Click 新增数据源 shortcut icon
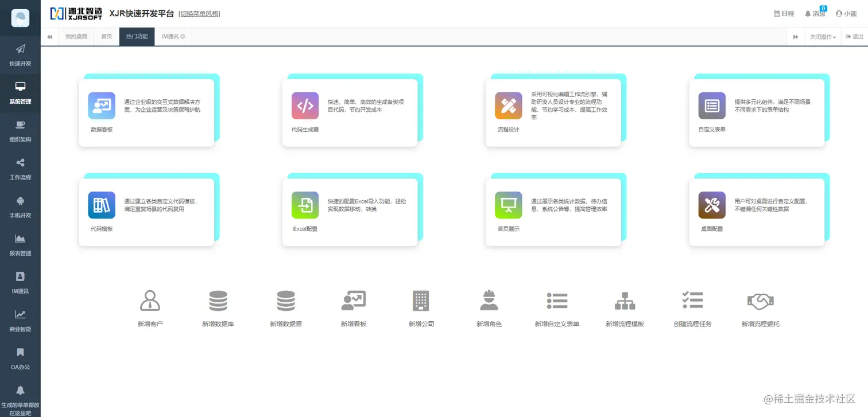Image resolution: width=868 pixels, height=417 pixels. [286, 301]
